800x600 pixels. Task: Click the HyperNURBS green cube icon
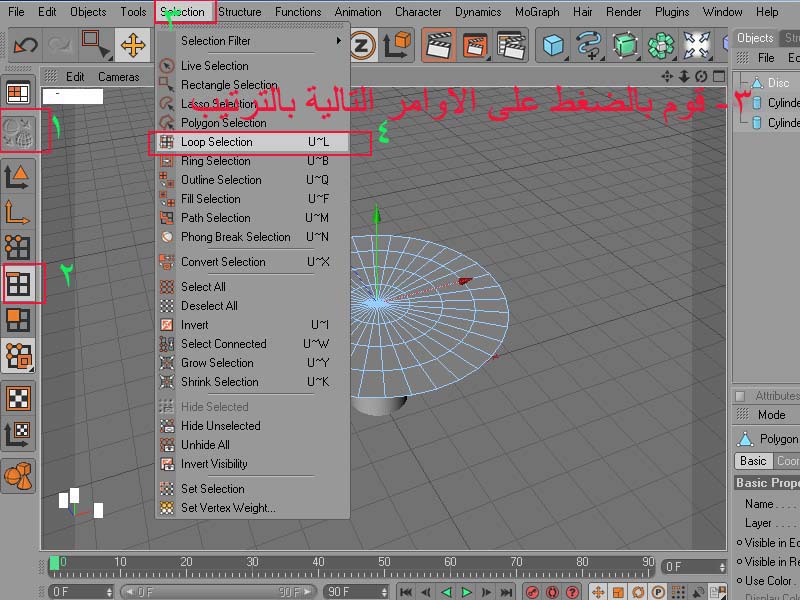[625, 46]
